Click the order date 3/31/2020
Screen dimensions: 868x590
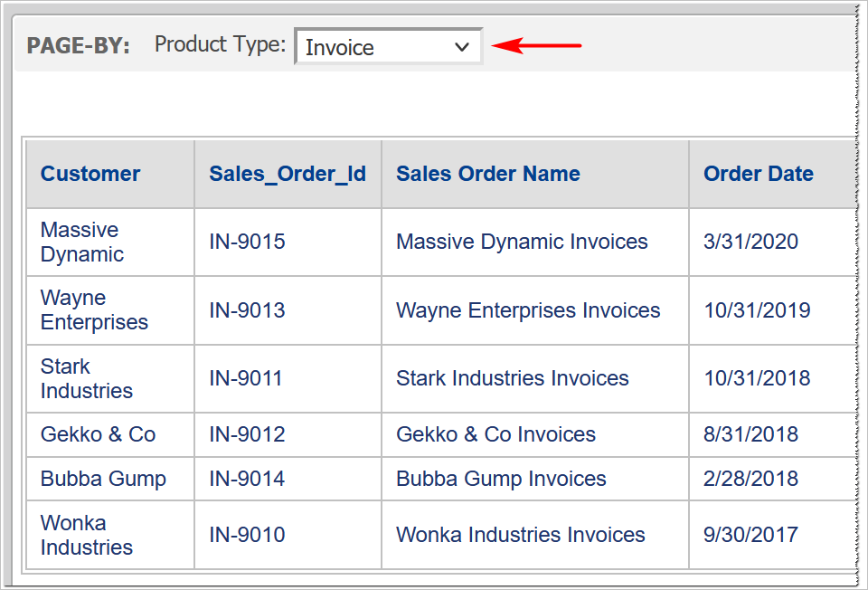(x=750, y=242)
